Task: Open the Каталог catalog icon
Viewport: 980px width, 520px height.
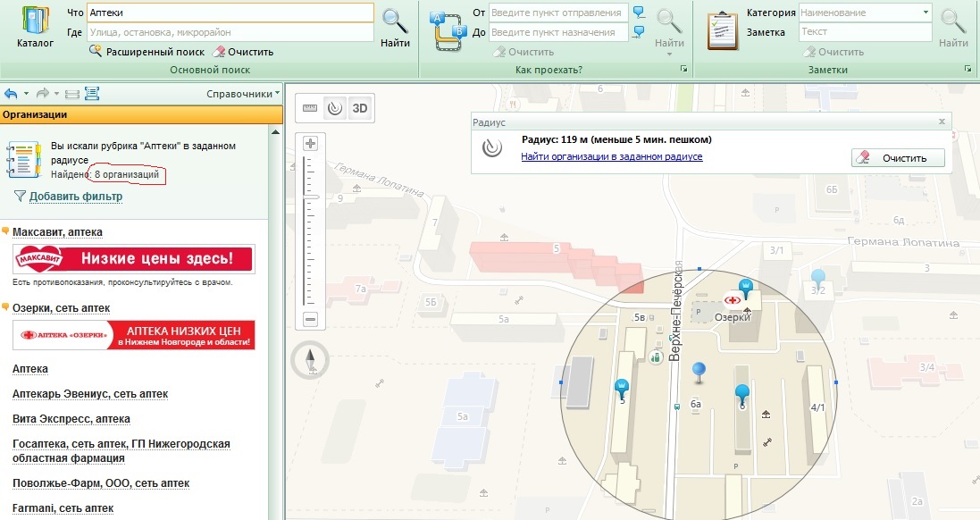Action: coord(35,28)
